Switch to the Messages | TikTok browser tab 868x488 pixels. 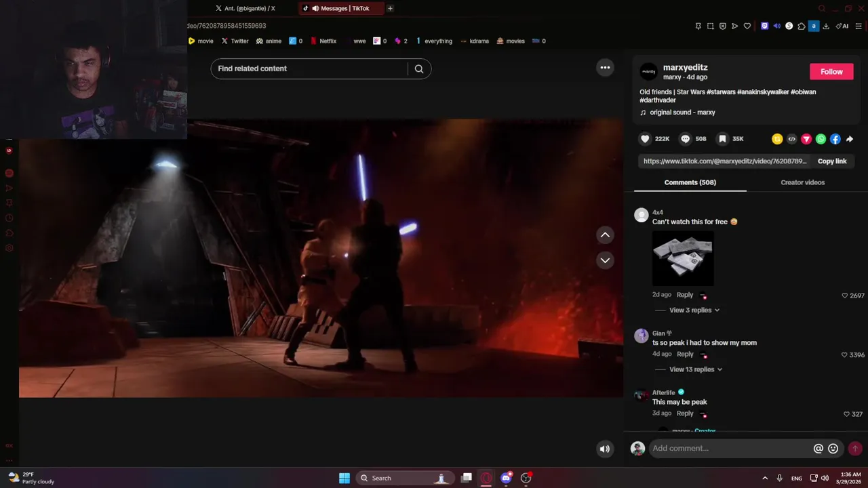342,8
